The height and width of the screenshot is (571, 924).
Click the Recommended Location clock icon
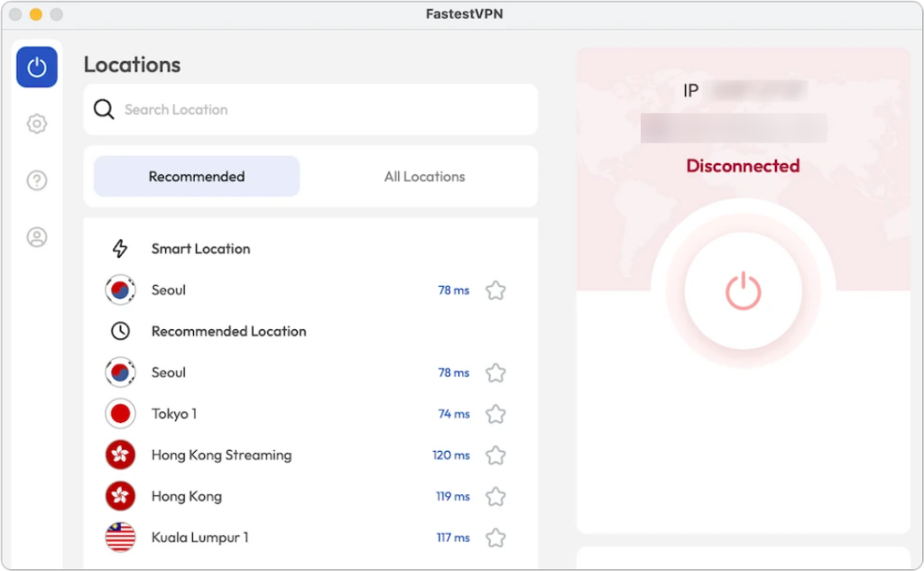120,331
